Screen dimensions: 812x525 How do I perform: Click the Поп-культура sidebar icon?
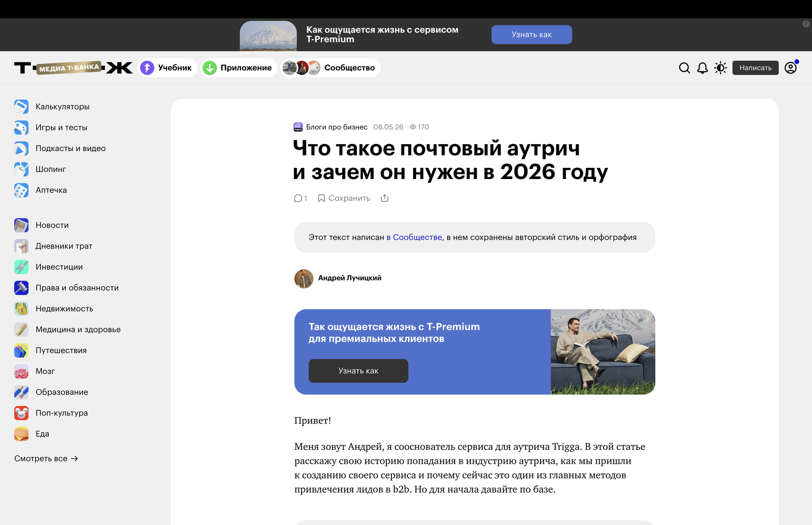click(21, 413)
